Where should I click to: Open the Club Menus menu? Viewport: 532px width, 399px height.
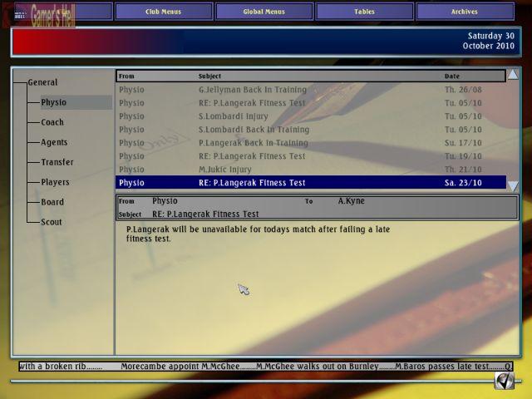(x=163, y=12)
